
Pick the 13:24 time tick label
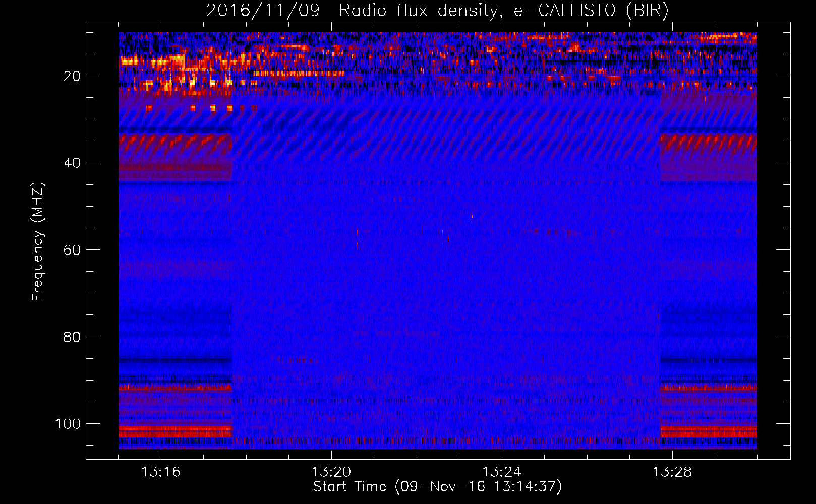[x=502, y=472]
